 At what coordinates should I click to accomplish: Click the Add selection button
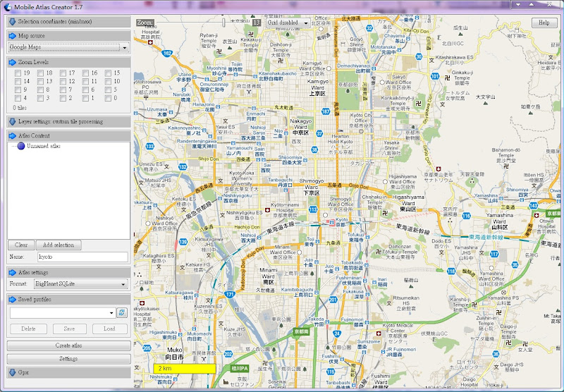click(x=59, y=245)
